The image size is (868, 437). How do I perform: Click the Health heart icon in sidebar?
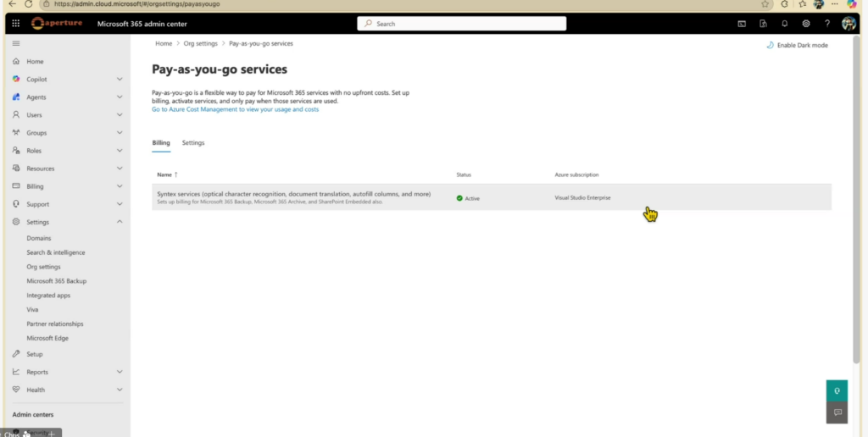point(16,390)
